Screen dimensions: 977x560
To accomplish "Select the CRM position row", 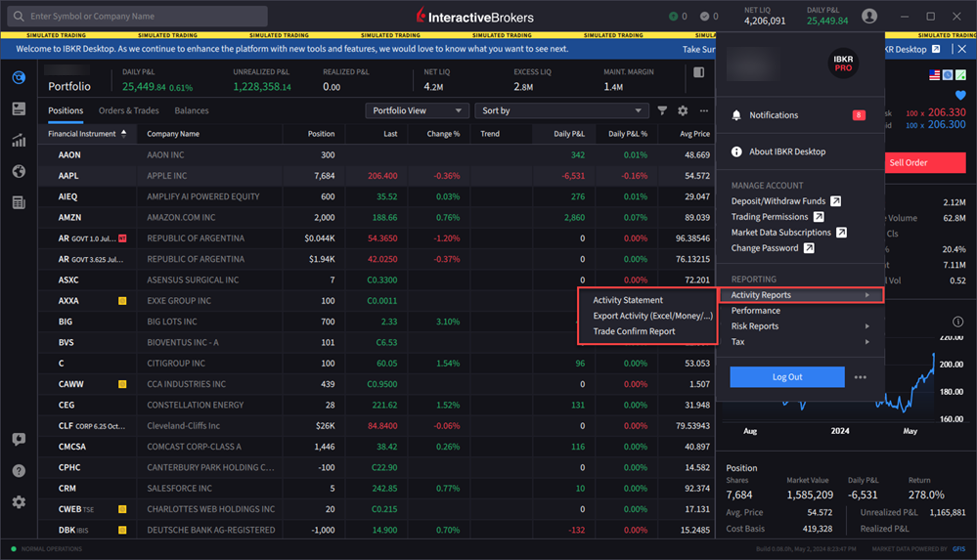I will tap(377, 489).
